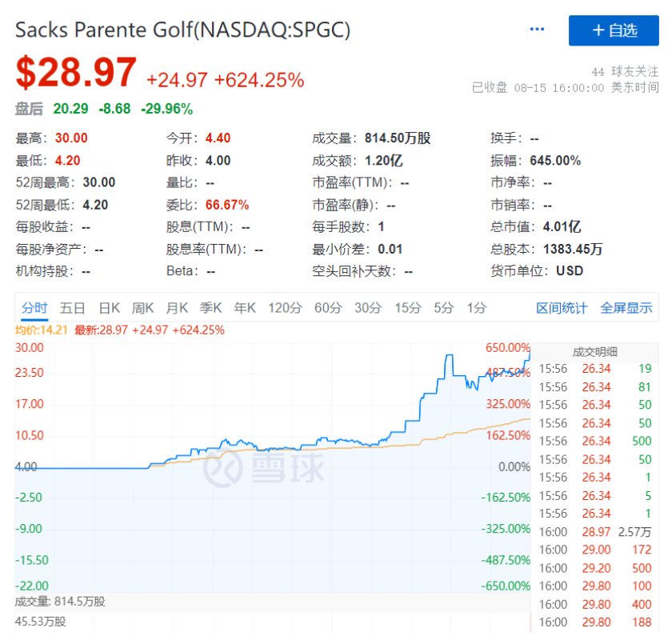The width and height of the screenshot is (672, 636).
Task: Open the 月K monthly chart tab
Action: coord(177,308)
